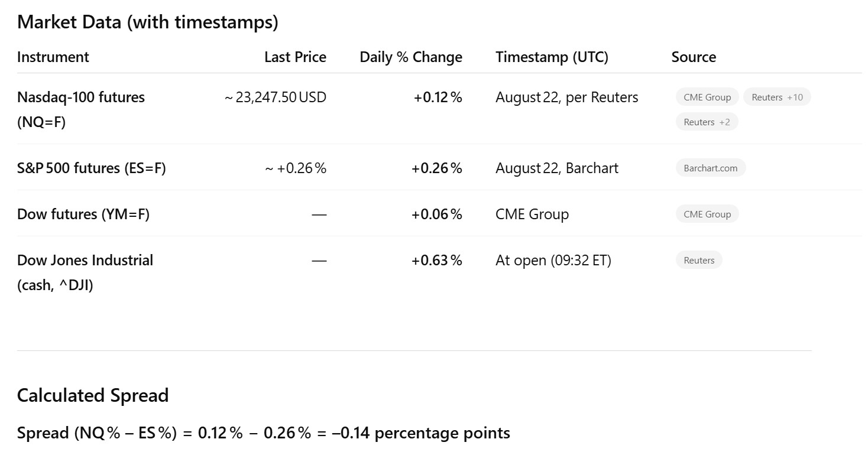Viewport: 868px width, 465px height.
Task: Click the Last Price column header
Action: (295, 57)
